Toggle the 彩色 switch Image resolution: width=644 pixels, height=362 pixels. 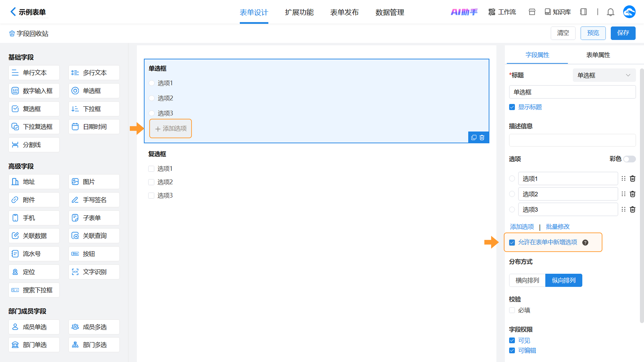tap(630, 159)
